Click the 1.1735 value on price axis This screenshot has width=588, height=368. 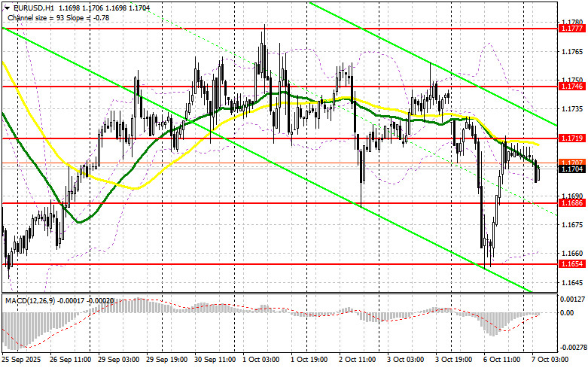point(572,109)
